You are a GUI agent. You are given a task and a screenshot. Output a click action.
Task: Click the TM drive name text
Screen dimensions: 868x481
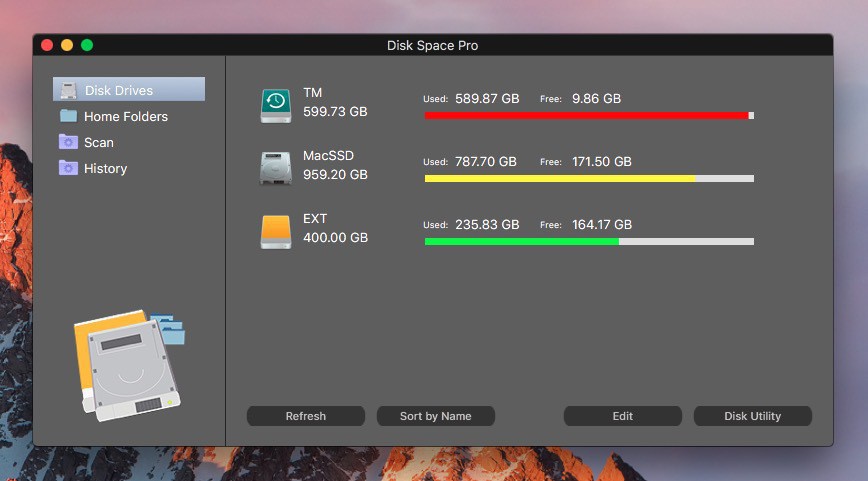point(312,93)
